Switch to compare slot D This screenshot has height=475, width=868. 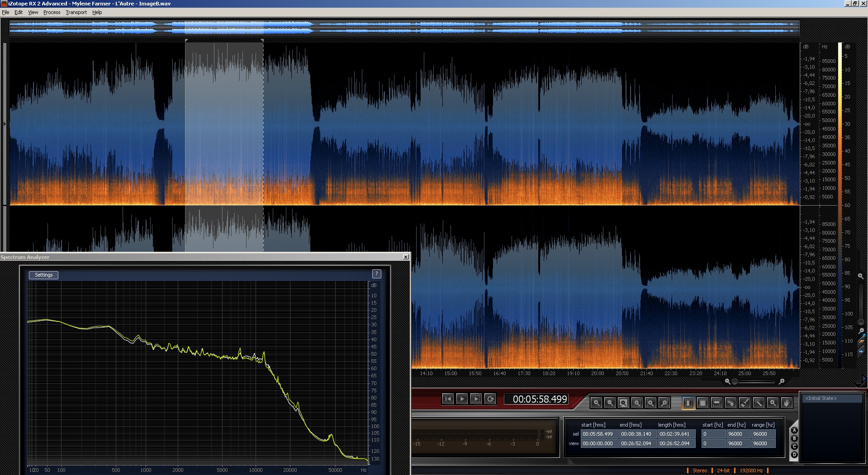[794, 455]
